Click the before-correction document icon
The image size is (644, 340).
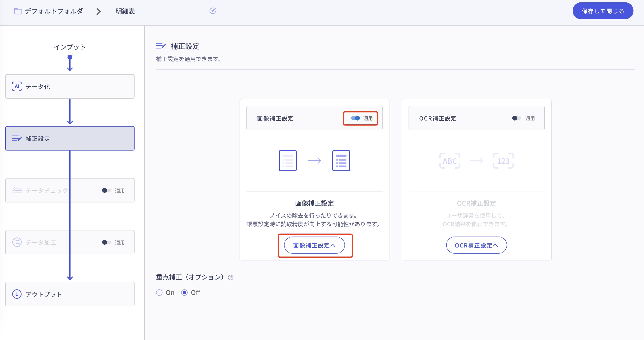click(x=288, y=161)
